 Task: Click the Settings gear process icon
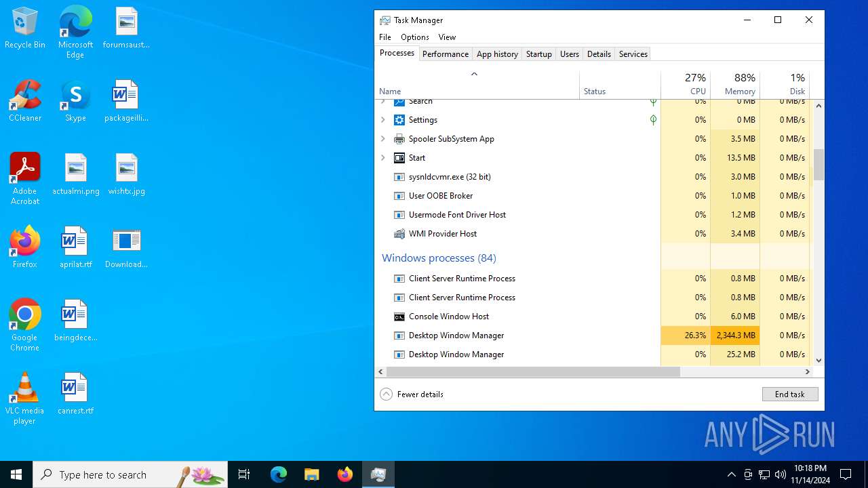399,120
